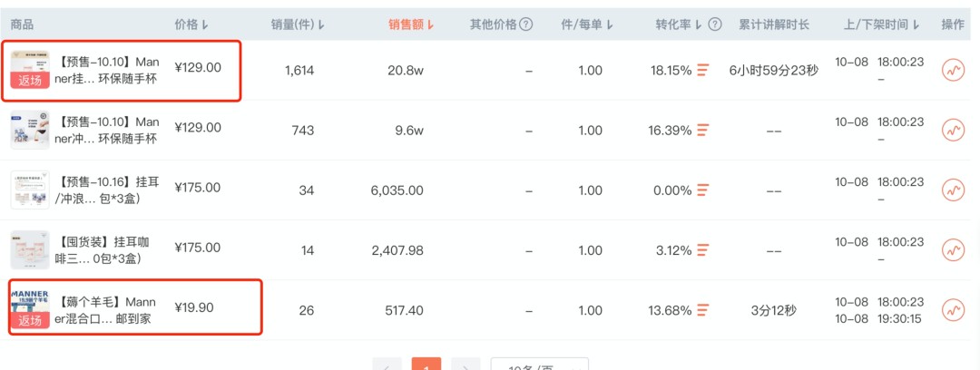Select the sales count 1,614 cell
The height and width of the screenshot is (370, 980).
tap(299, 71)
